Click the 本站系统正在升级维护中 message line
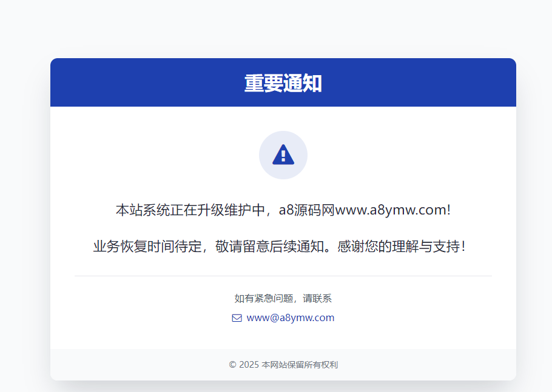 (x=283, y=210)
